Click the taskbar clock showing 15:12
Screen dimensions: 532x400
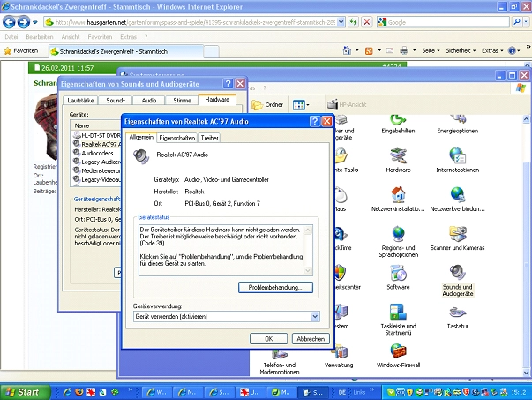[x=519, y=392]
